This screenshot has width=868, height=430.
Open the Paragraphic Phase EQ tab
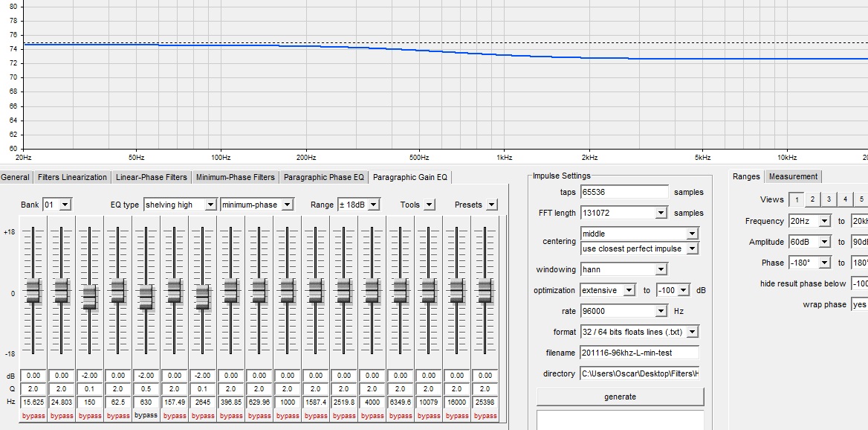pyautogui.click(x=324, y=177)
